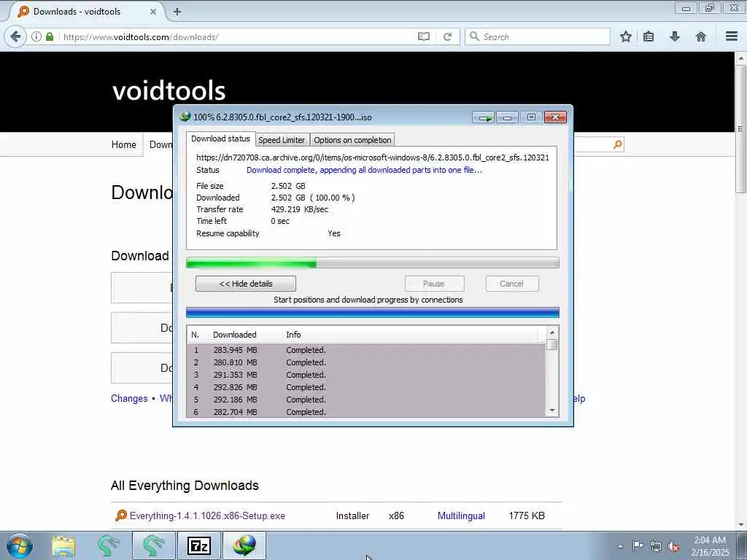Click the voidtools.com address bar URL
Image resolution: width=747 pixels, height=560 pixels.
point(141,36)
